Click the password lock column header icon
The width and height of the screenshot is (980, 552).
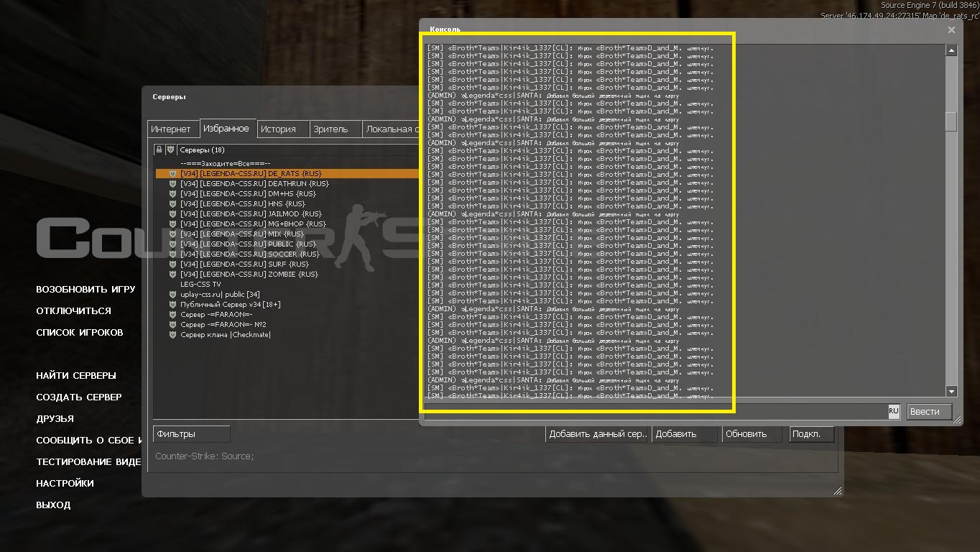(x=160, y=149)
